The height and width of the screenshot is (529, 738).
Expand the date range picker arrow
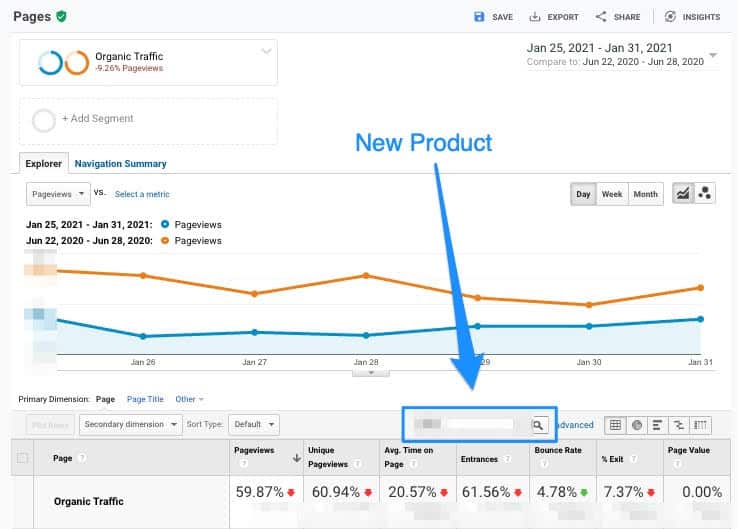coord(713,55)
